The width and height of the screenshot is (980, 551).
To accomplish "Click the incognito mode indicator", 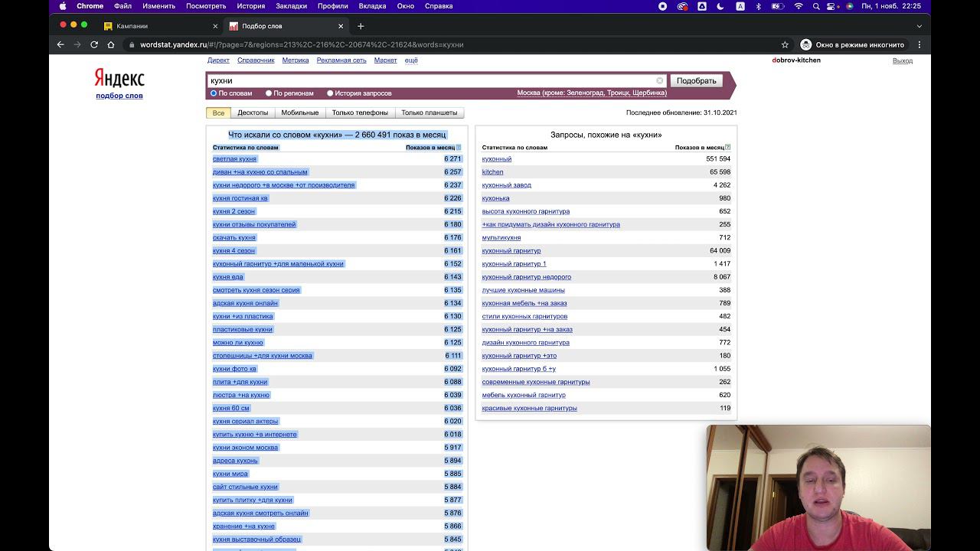I will [x=853, y=44].
